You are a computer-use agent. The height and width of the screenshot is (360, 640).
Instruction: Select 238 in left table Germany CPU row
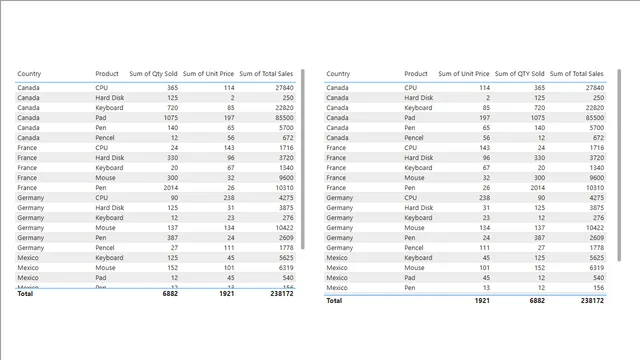coord(229,198)
